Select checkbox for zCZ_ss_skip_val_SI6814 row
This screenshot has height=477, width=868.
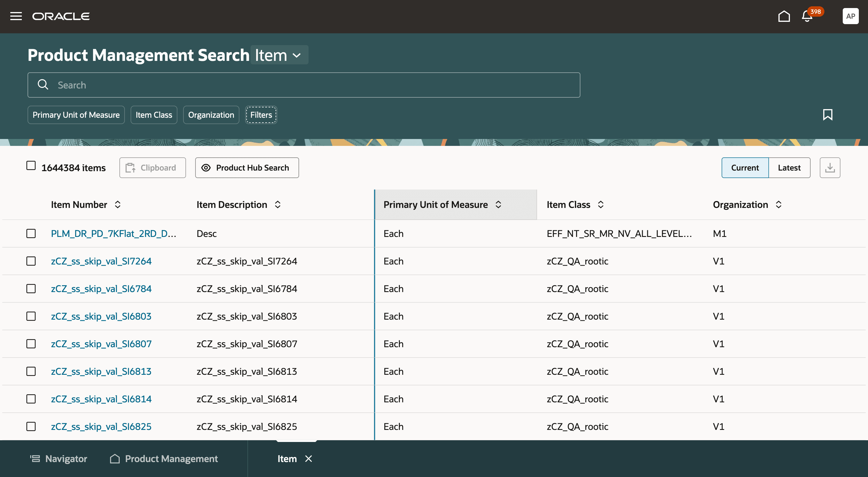pos(31,399)
